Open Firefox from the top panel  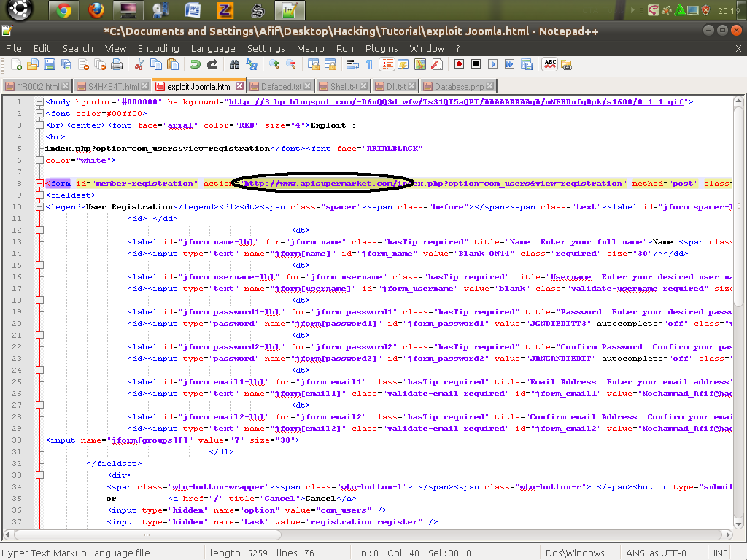click(96, 10)
